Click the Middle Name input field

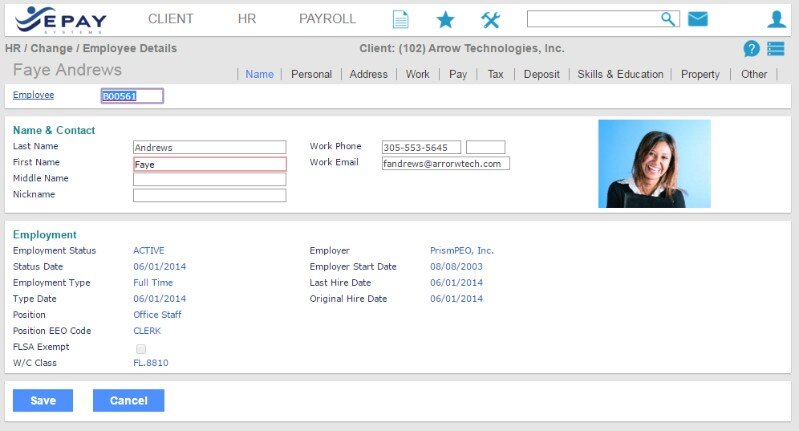click(209, 179)
